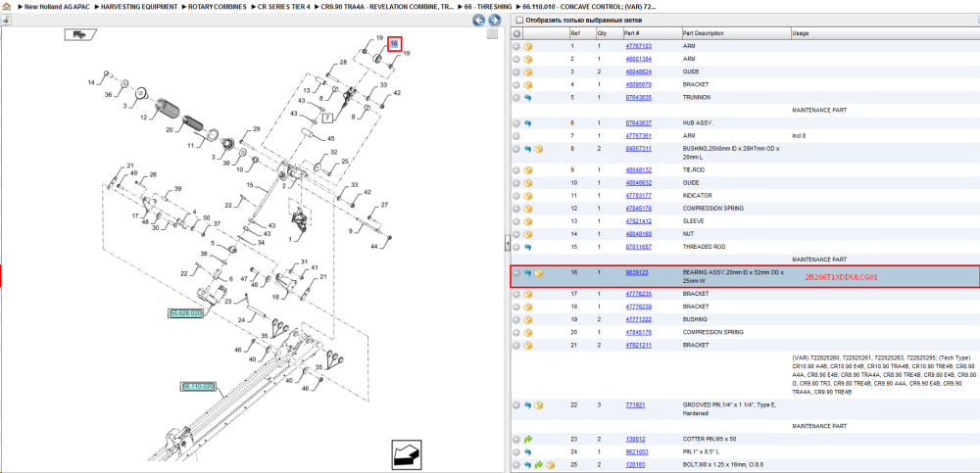
Task: Sort by 'Usage' column header
Action: coord(801,33)
